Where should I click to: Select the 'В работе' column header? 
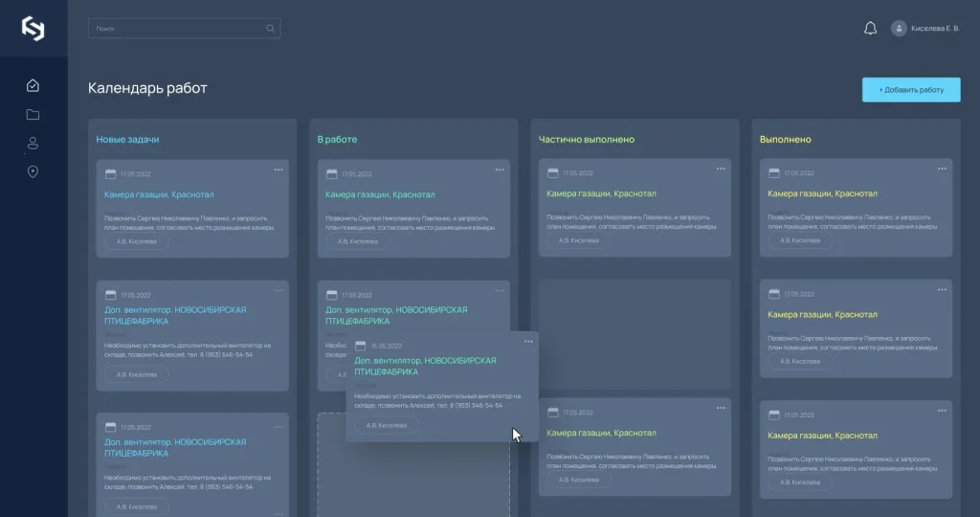pos(337,140)
